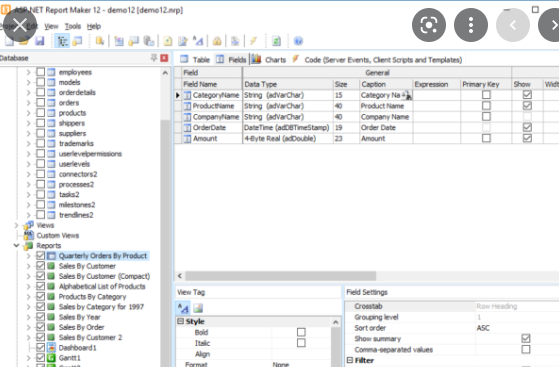This screenshot has height=367, width=559.
Task: Click the lightning bolt generate toolbar icon
Action: click(253, 41)
